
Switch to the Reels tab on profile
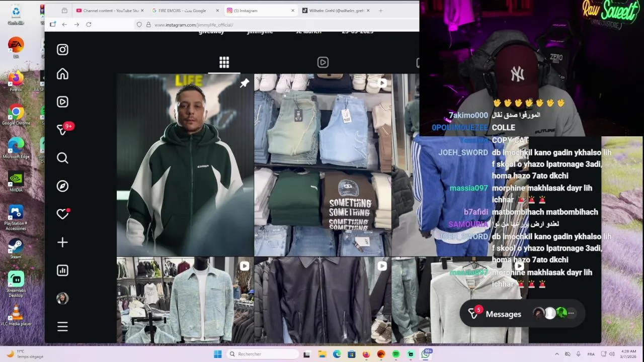[x=323, y=62]
